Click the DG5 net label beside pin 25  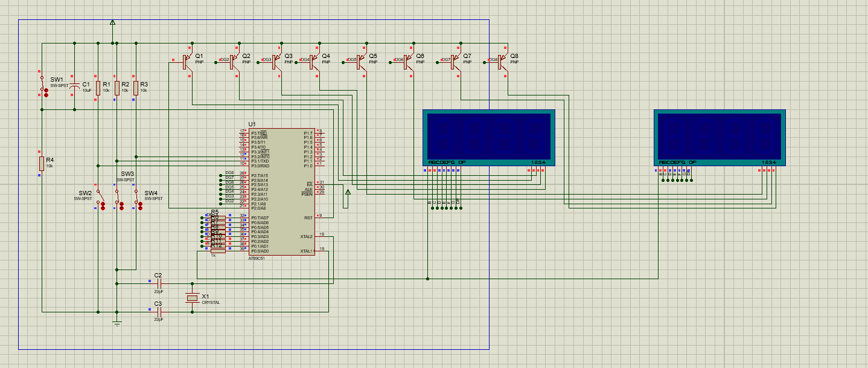[x=229, y=187]
